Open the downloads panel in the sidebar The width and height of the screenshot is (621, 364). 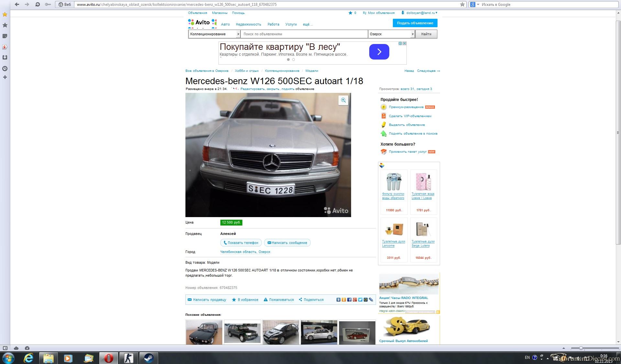(x=5, y=57)
